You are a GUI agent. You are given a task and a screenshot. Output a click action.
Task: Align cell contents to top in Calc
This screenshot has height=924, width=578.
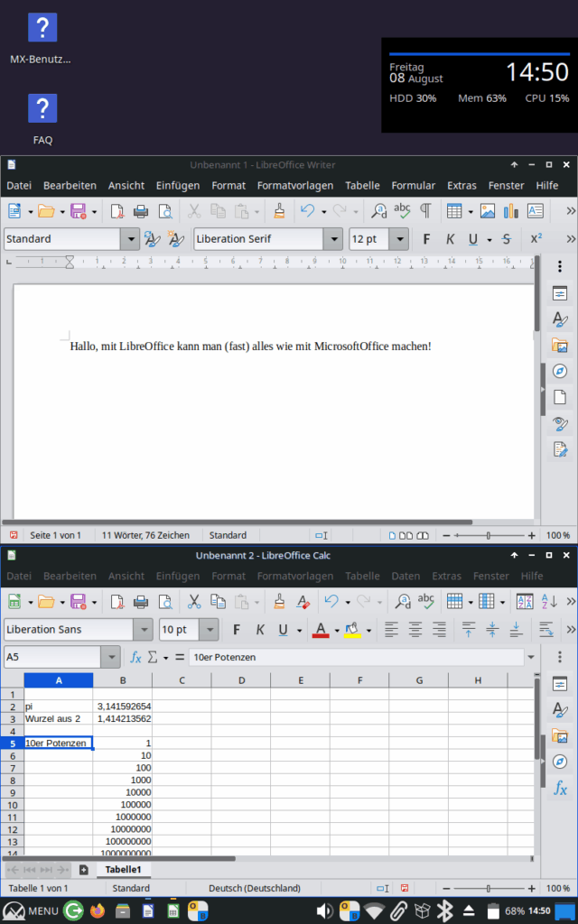(x=469, y=629)
